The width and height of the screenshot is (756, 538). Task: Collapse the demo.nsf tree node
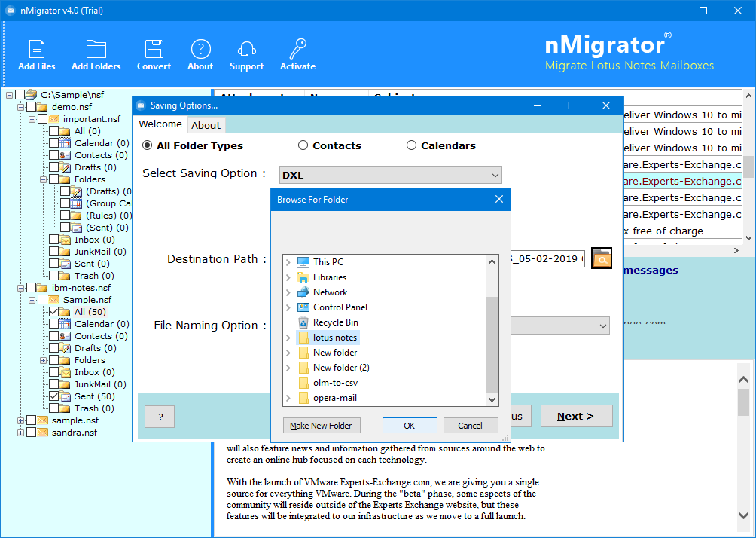click(x=20, y=107)
